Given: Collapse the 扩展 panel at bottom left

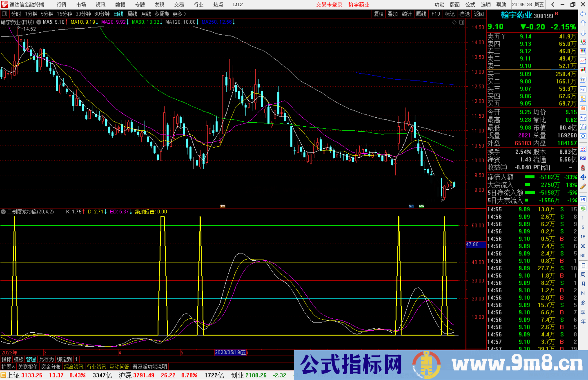Looking at the screenshot, I should 7,366.
